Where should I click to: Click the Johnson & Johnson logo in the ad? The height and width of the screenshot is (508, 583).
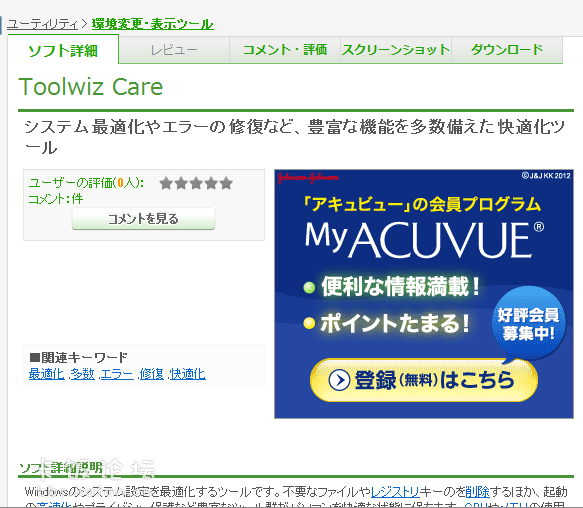coord(308,177)
